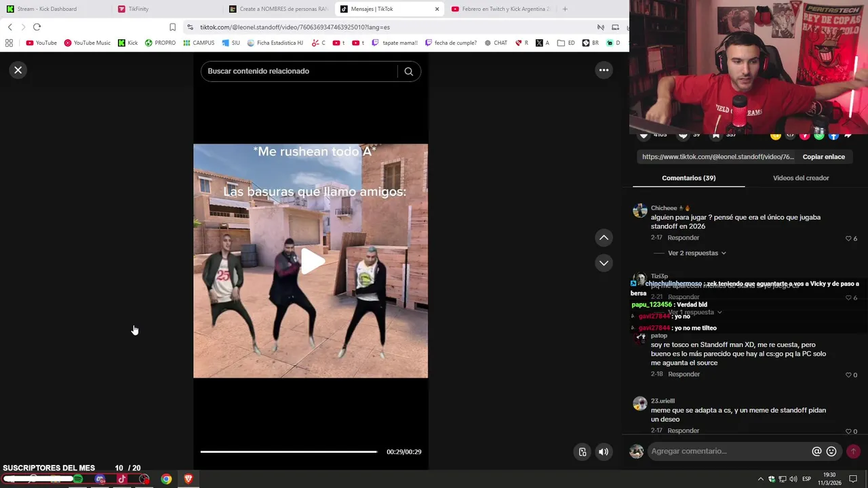Show hidden system tray icons chevron
This screenshot has height=488, width=868.
(x=760, y=479)
